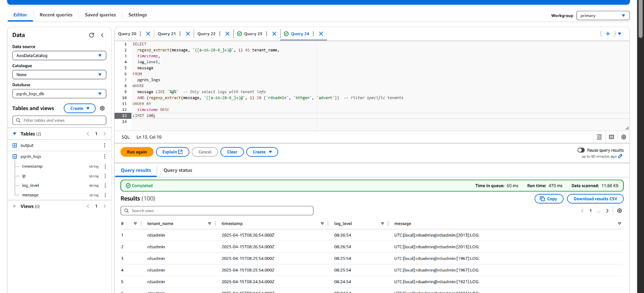
Task: Edit reuse query results time
Action: click(x=621, y=156)
